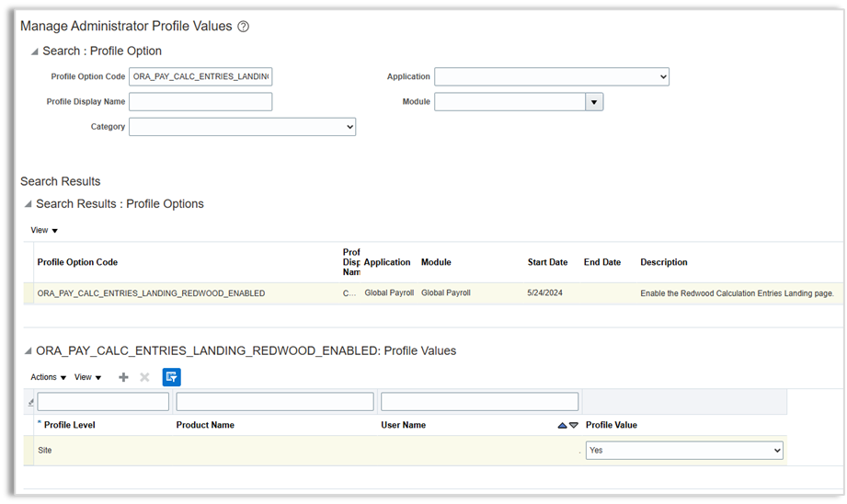Click the Profile Display Name input field
This screenshot has width=847, height=504.
(200, 102)
